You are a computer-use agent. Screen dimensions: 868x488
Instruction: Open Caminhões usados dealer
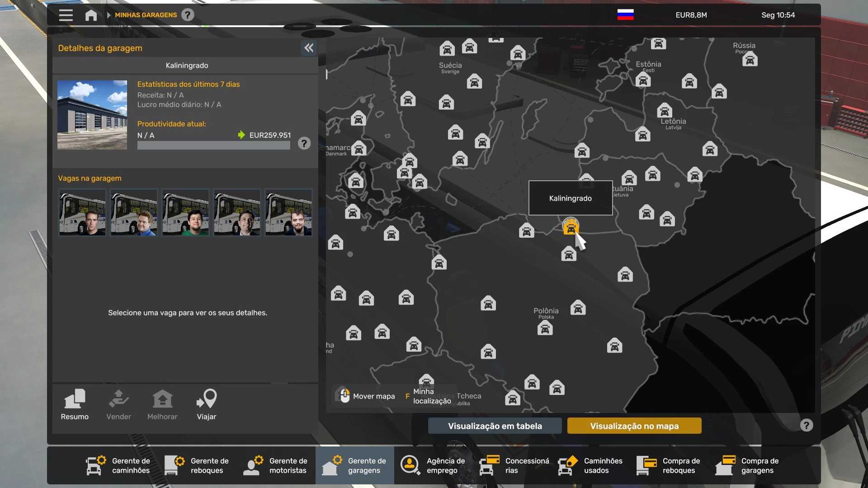pyautogui.click(x=590, y=465)
